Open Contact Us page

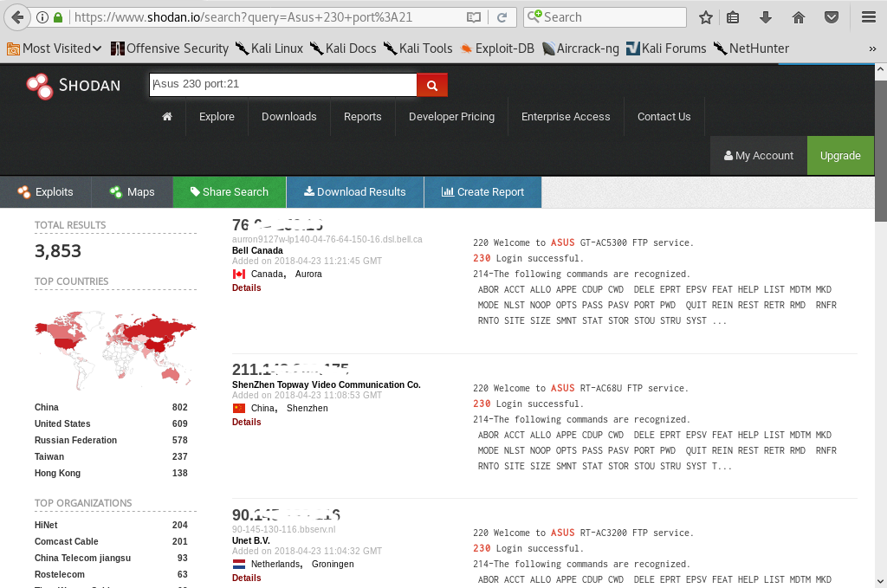pyautogui.click(x=664, y=116)
